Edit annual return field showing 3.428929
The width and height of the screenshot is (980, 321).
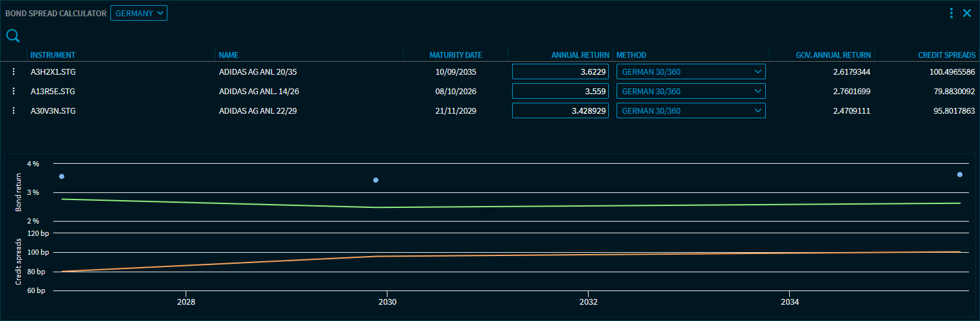pyautogui.click(x=561, y=111)
